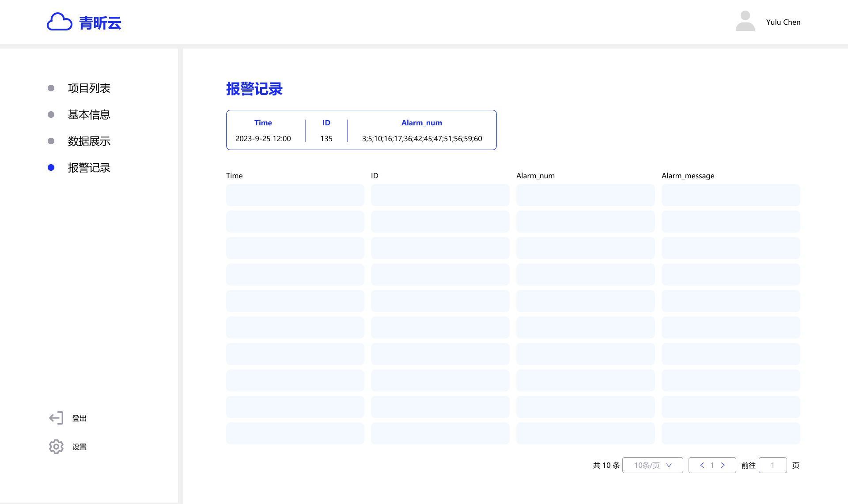
Task: Click the bullet dot beside 项目列表
Action: [51, 88]
